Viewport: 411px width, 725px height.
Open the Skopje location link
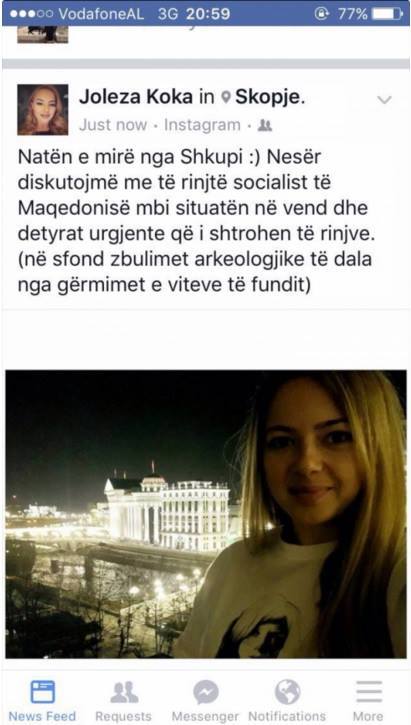tap(268, 98)
